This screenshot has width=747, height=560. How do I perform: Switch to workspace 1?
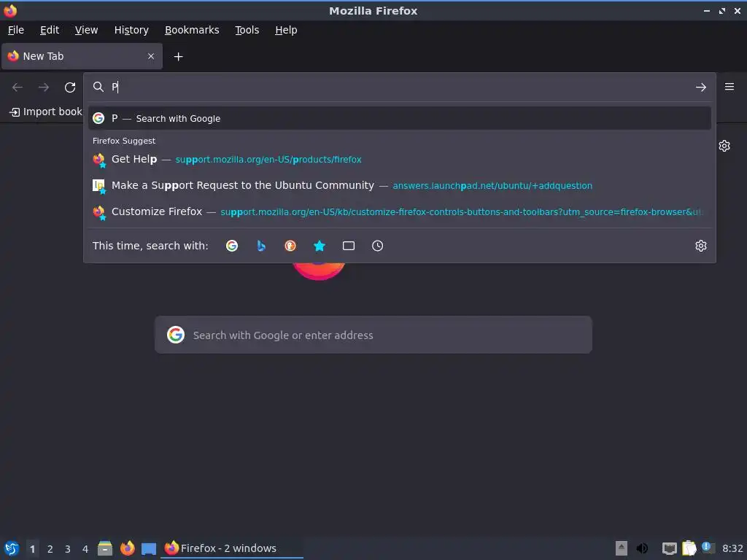pyautogui.click(x=32, y=548)
